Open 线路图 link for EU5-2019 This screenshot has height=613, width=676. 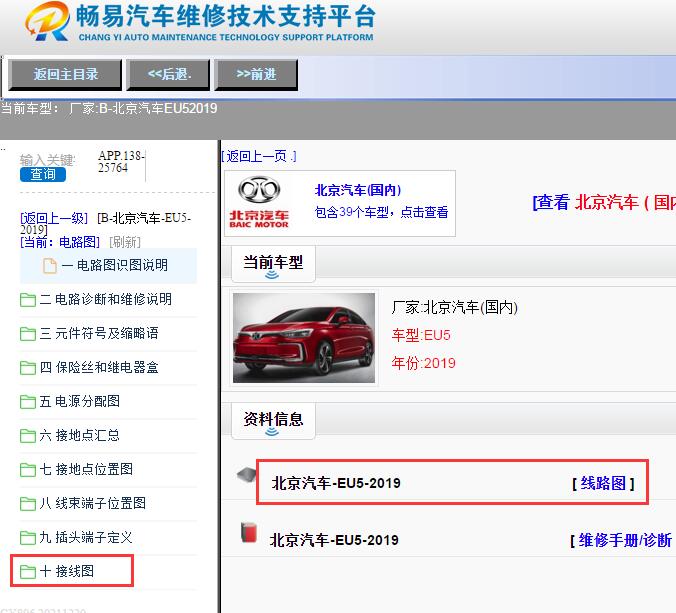603,483
